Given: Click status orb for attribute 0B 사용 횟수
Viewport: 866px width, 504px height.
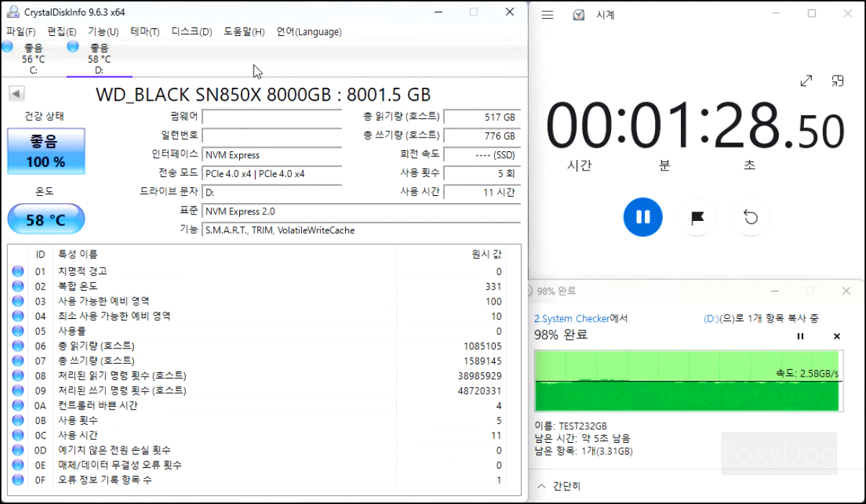Looking at the screenshot, I should click(18, 420).
